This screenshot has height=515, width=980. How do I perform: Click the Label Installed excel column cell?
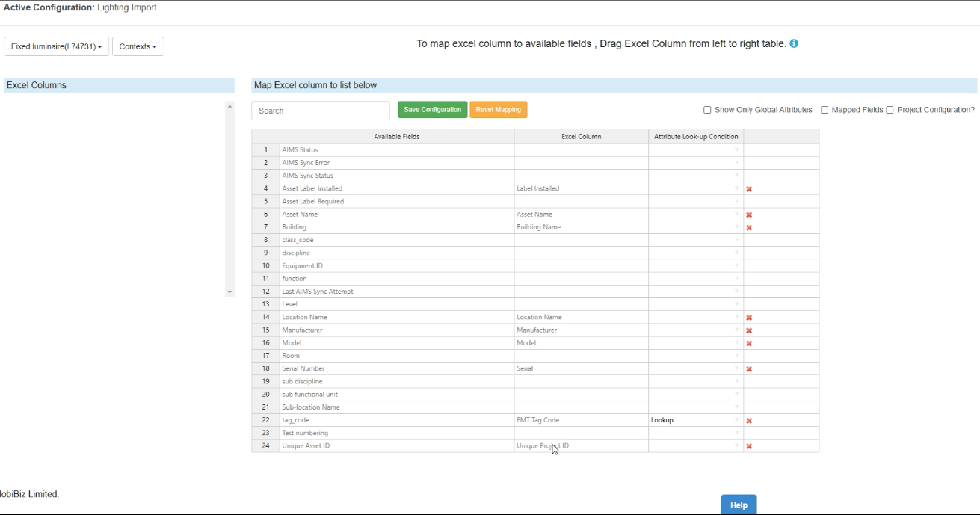coord(581,188)
